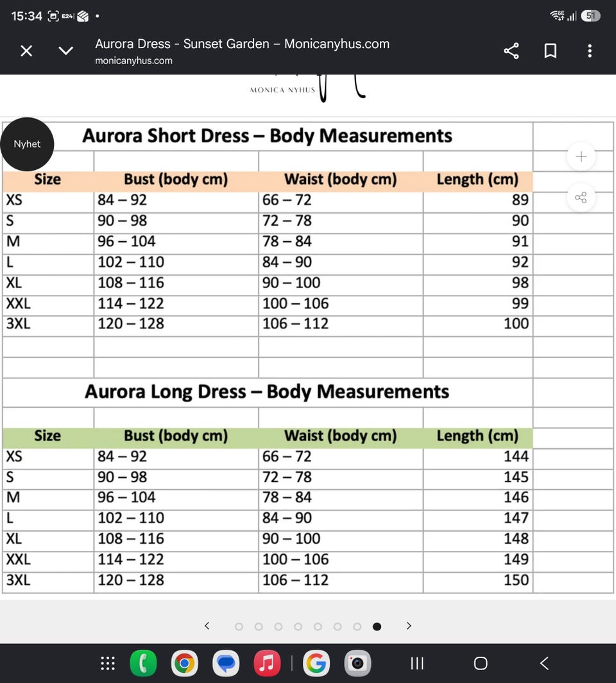The width and height of the screenshot is (616, 683).
Task: Tap short dress XL length 98
Action: point(520,283)
